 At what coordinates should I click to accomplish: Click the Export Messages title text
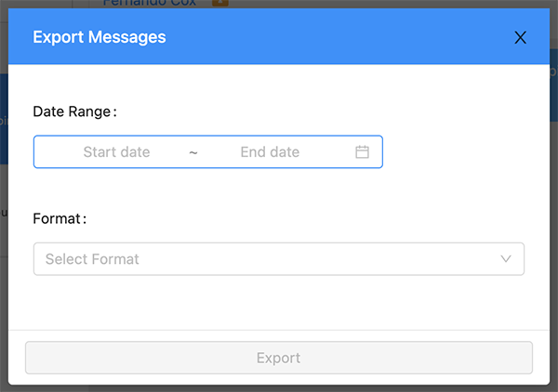100,37
